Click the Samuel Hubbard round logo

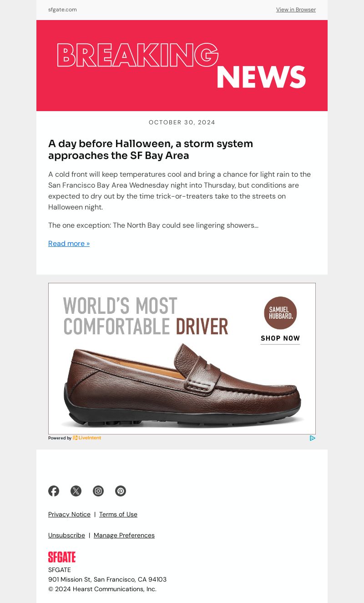pos(280,313)
